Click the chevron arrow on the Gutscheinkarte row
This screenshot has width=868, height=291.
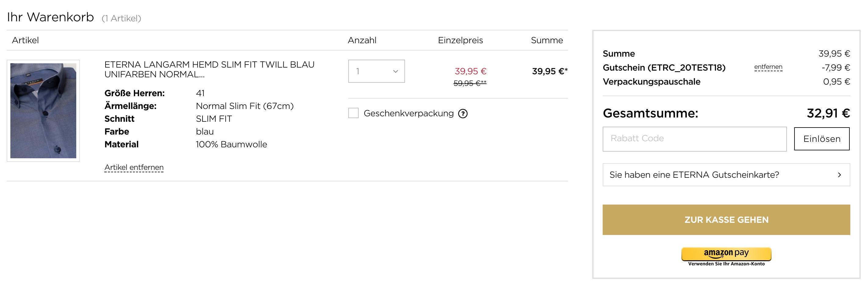839,175
